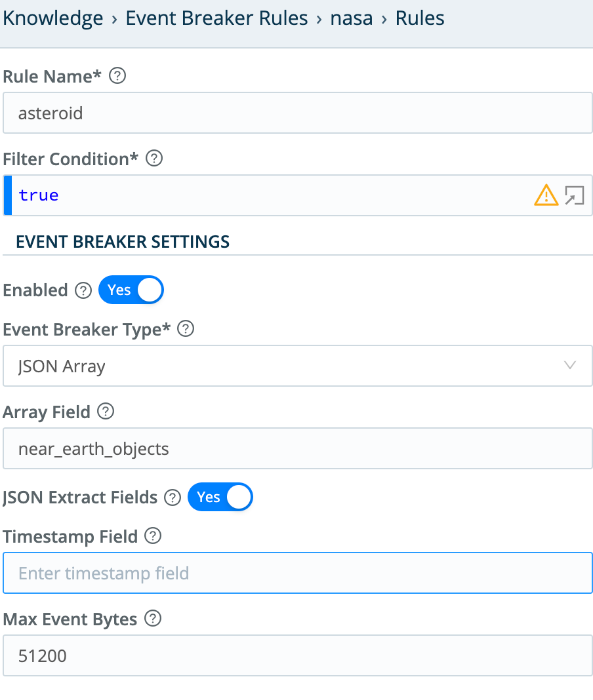Click inside the Rule Name field
This screenshot has width=593, height=700.
coord(295,113)
